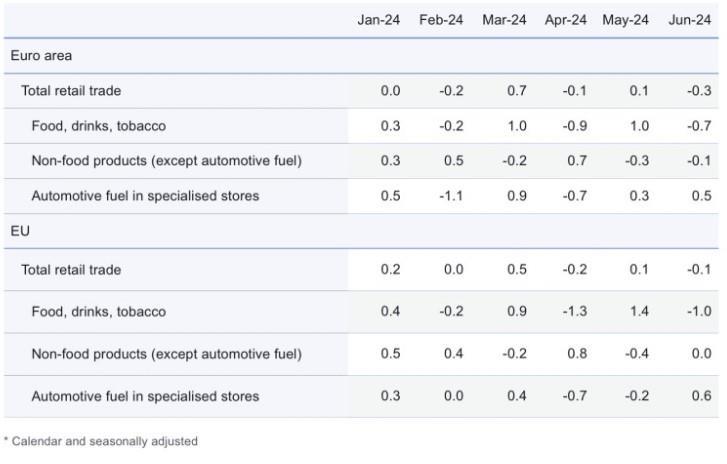The height and width of the screenshot is (464, 727).
Task: Select Euro area 'Non-food products' row label
Action: pyautogui.click(x=166, y=161)
